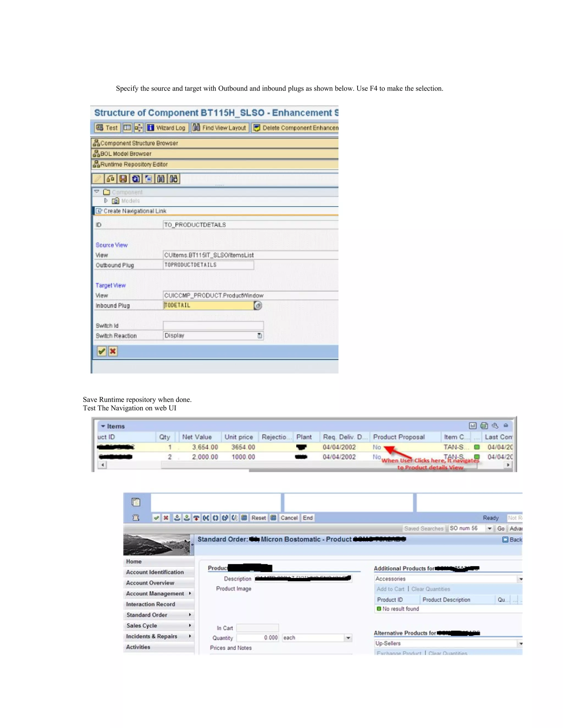Expand the Models tree node

click(106, 201)
